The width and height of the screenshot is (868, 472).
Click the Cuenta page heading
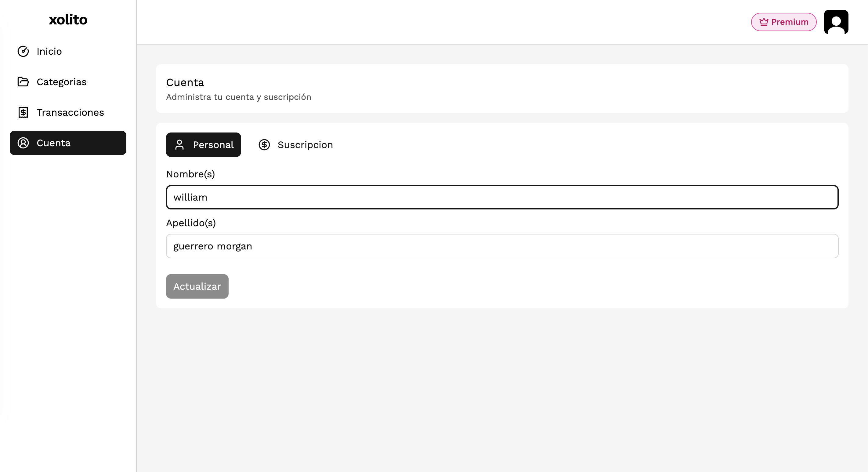click(185, 82)
